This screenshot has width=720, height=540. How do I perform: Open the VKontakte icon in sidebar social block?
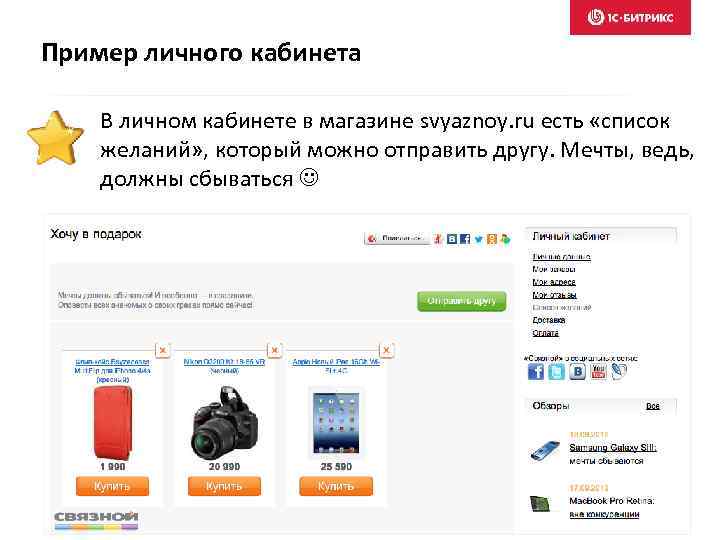577,371
